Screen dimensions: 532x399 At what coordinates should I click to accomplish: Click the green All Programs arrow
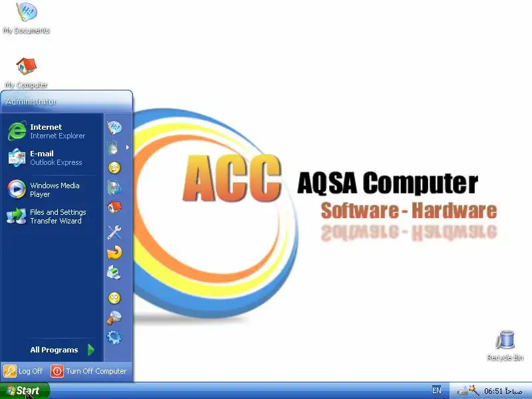point(90,350)
